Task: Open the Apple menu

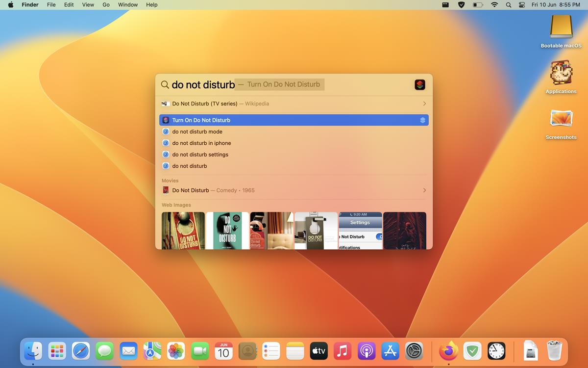Action: click(11, 4)
